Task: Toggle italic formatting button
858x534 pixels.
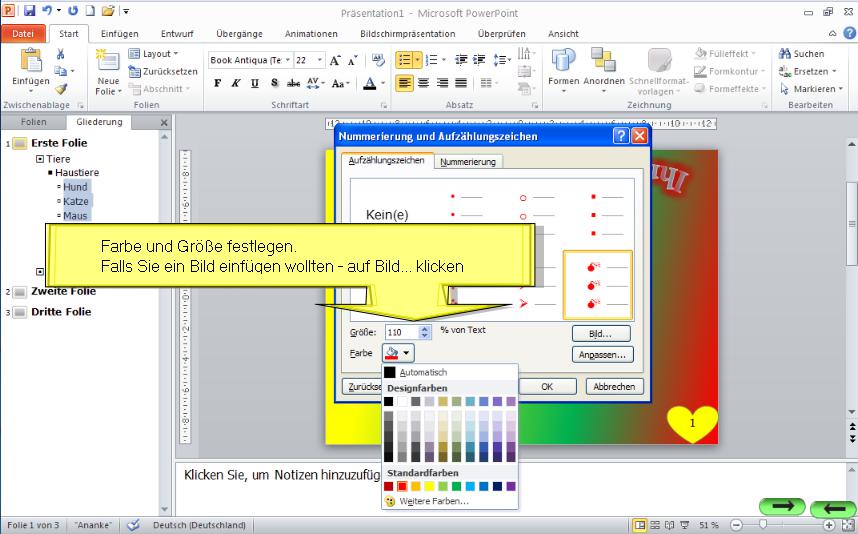Action: [x=237, y=84]
